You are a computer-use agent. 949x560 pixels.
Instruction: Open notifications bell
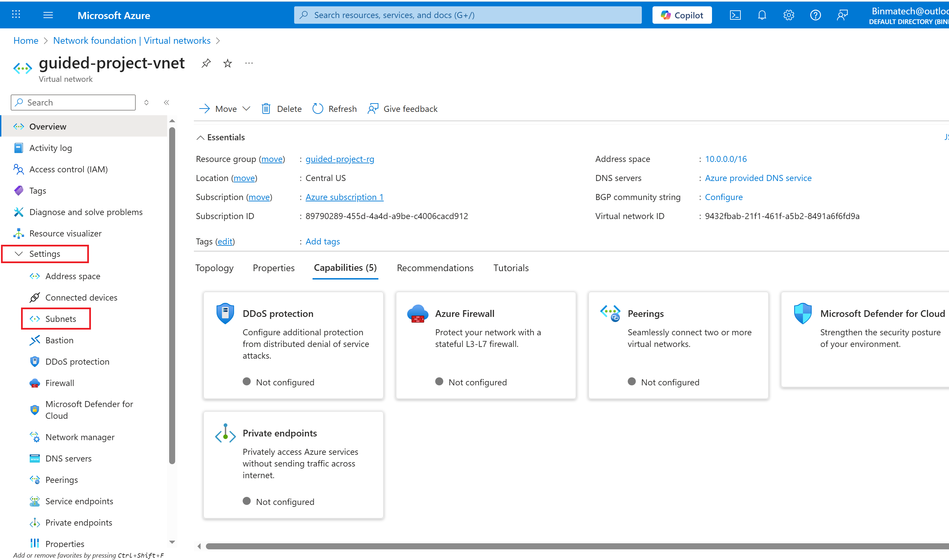(x=762, y=15)
